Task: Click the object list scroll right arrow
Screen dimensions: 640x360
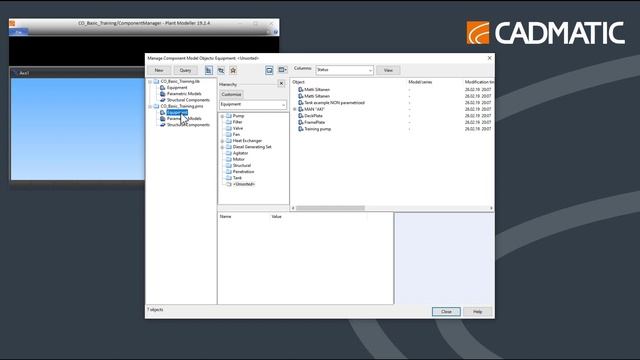Action: click(x=491, y=208)
